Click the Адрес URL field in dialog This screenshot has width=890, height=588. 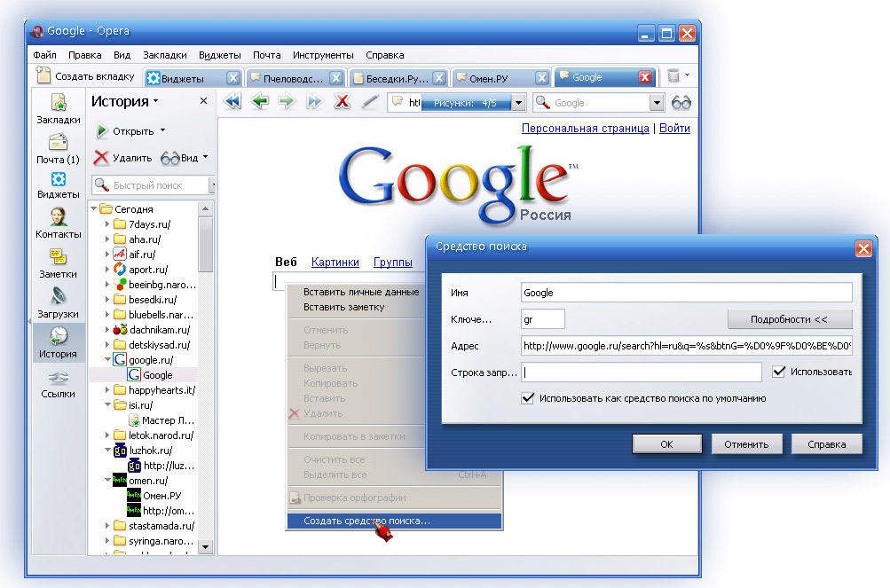click(x=686, y=346)
